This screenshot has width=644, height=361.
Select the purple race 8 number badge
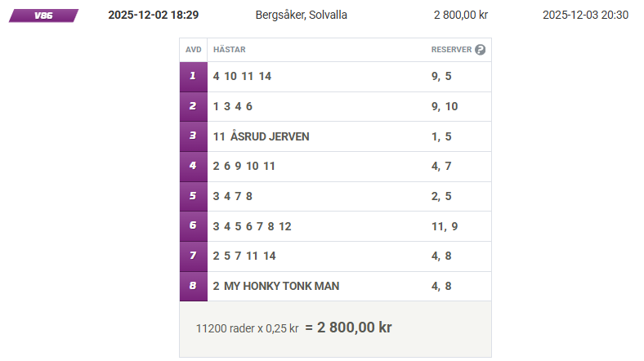click(193, 286)
